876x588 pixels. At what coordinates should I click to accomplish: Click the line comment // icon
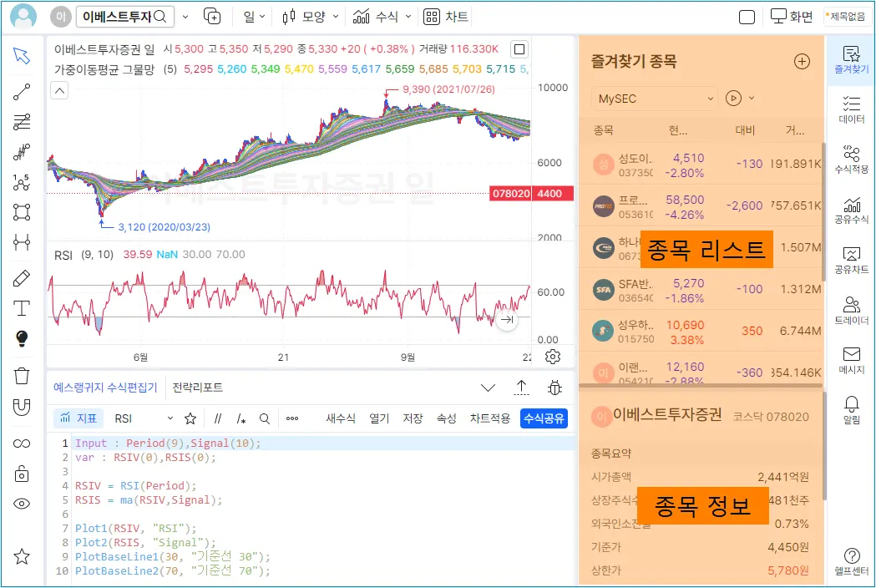click(x=218, y=418)
